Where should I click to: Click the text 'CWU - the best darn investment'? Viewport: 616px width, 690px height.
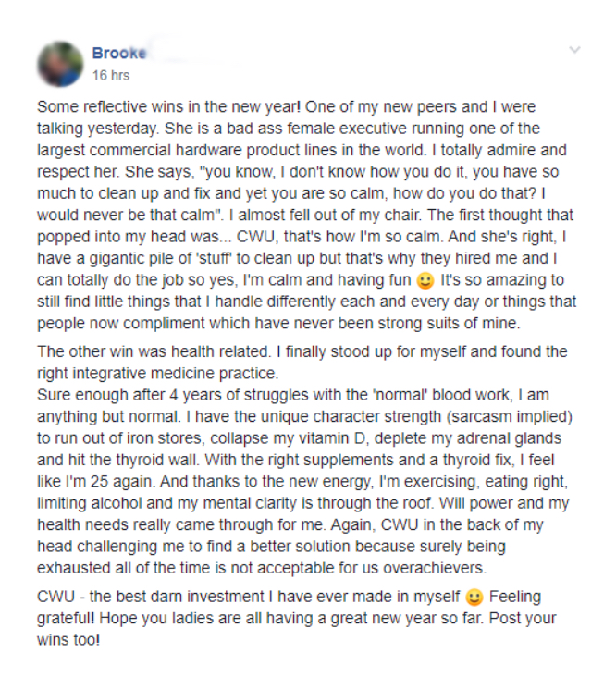pyautogui.click(x=151, y=598)
